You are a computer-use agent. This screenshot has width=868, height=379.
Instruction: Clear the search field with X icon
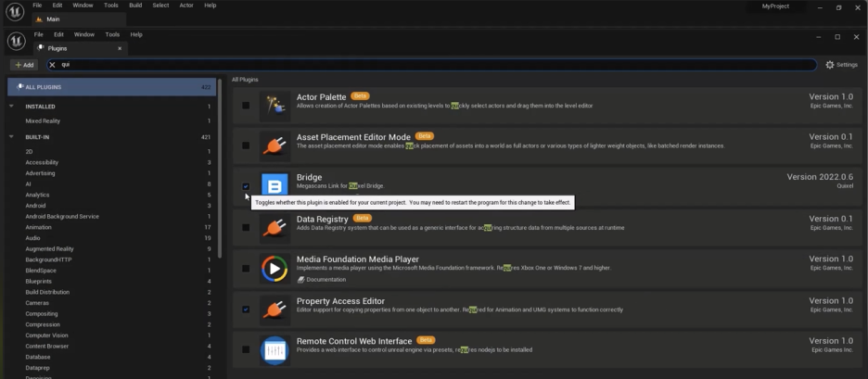pyautogui.click(x=52, y=65)
